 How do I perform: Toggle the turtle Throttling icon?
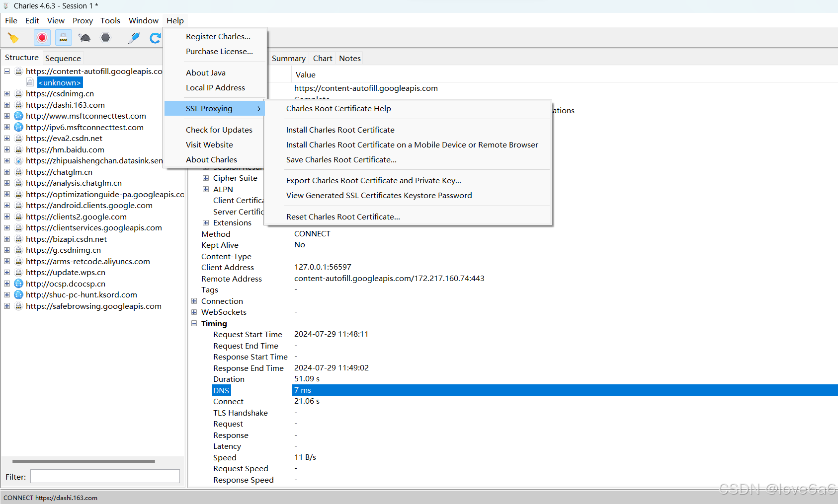point(85,38)
